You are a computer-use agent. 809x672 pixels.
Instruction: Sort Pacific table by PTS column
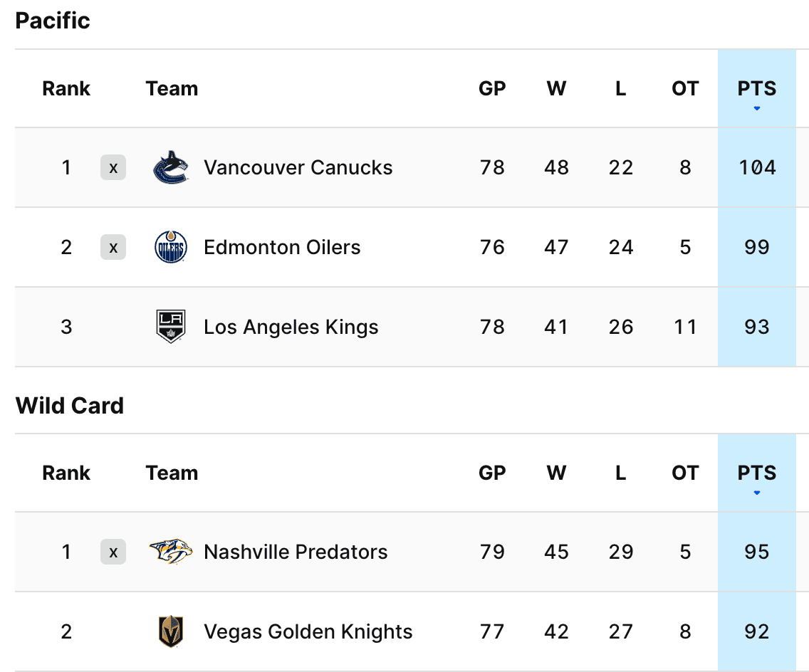click(756, 89)
